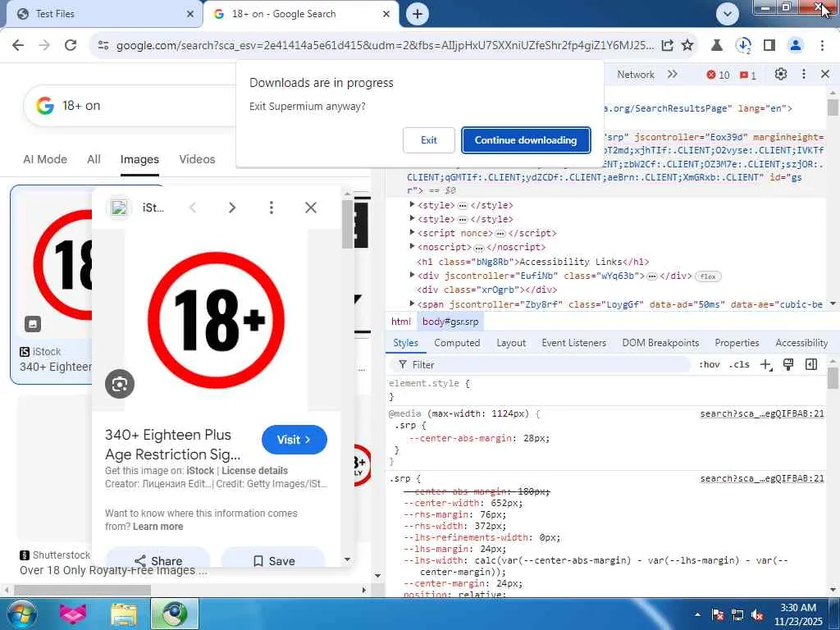840x630 pixels.
Task: Bookmark this page with the star icon
Action: [687, 46]
